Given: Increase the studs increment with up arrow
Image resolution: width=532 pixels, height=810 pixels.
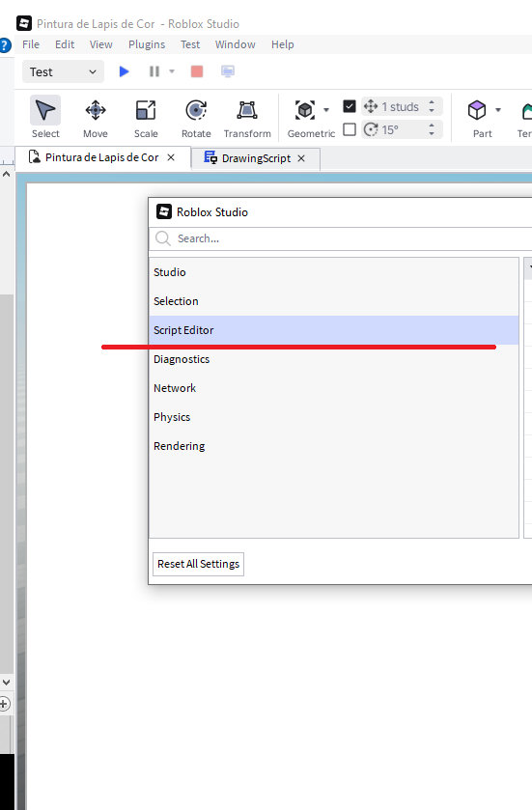Looking at the screenshot, I should coord(432,102).
